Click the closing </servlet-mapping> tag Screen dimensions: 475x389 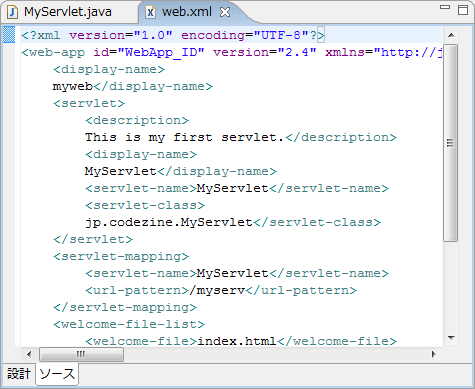coord(125,307)
